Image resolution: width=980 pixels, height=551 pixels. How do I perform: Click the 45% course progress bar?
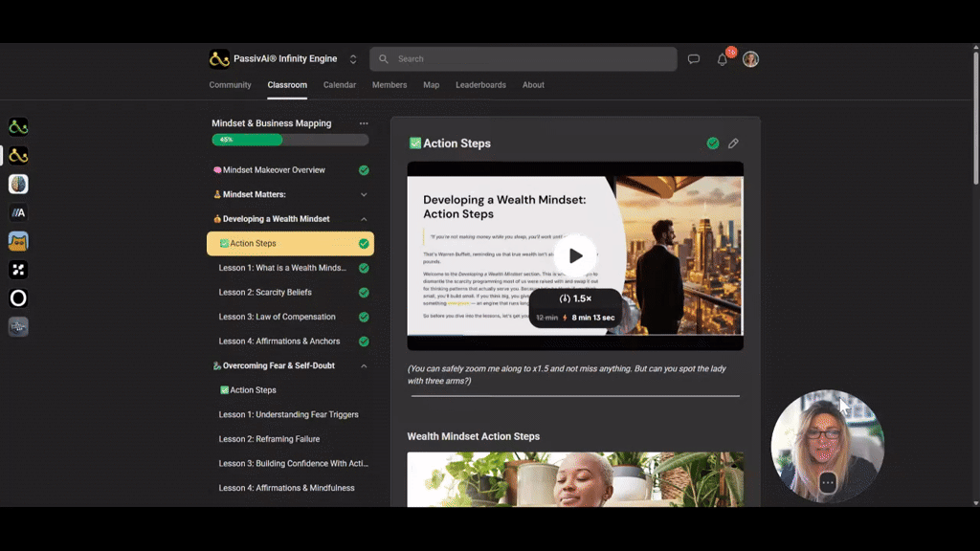[290, 140]
